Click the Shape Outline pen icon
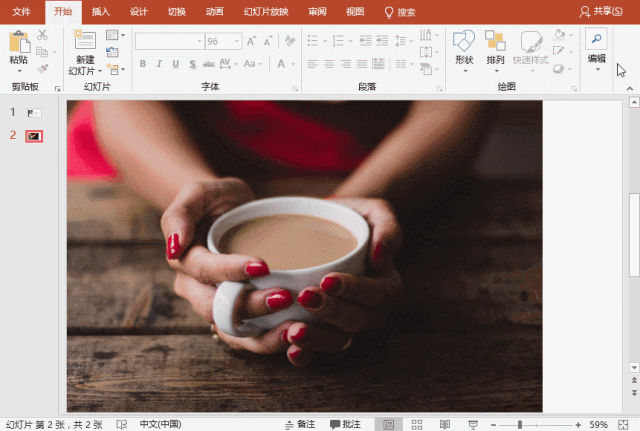The image size is (640, 431). [558, 51]
